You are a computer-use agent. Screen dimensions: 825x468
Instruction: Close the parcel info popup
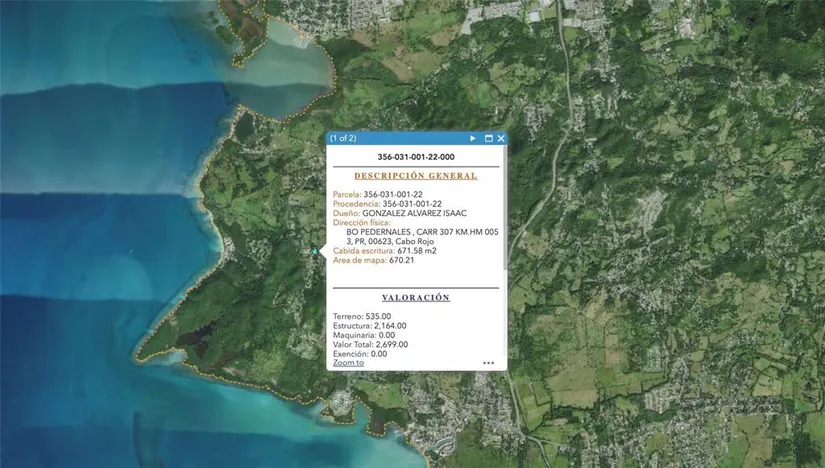(501, 138)
